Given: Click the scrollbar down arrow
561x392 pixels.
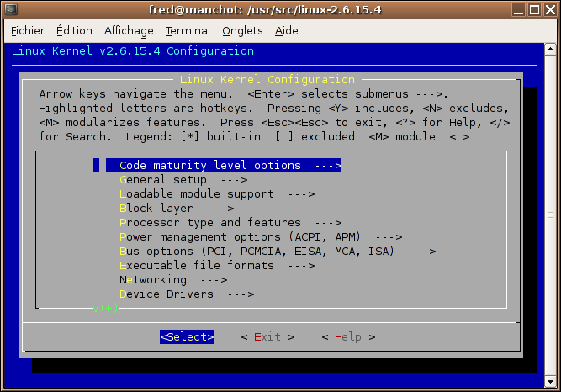Looking at the screenshot, I should click(x=550, y=382).
